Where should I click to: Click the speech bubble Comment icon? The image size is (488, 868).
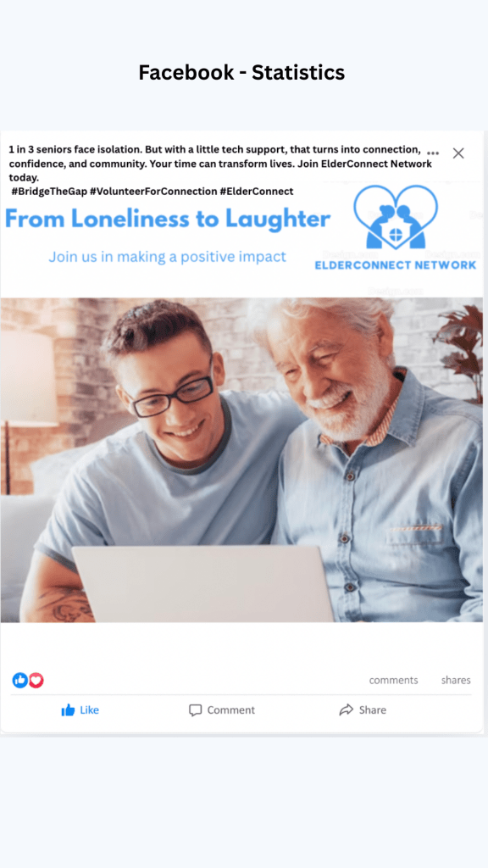coord(196,710)
